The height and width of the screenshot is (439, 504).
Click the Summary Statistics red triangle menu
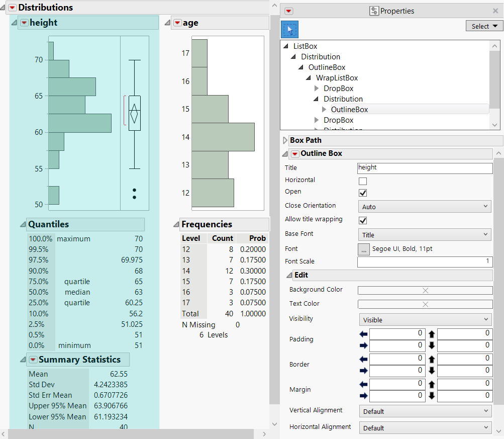coord(33,360)
